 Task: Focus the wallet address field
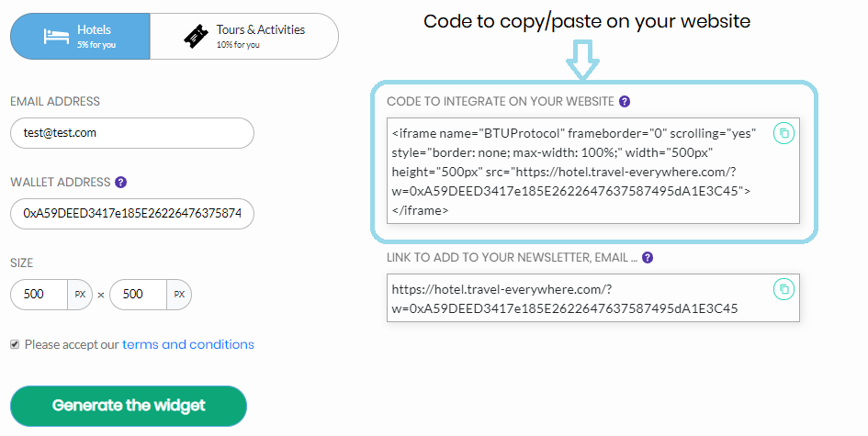132,214
